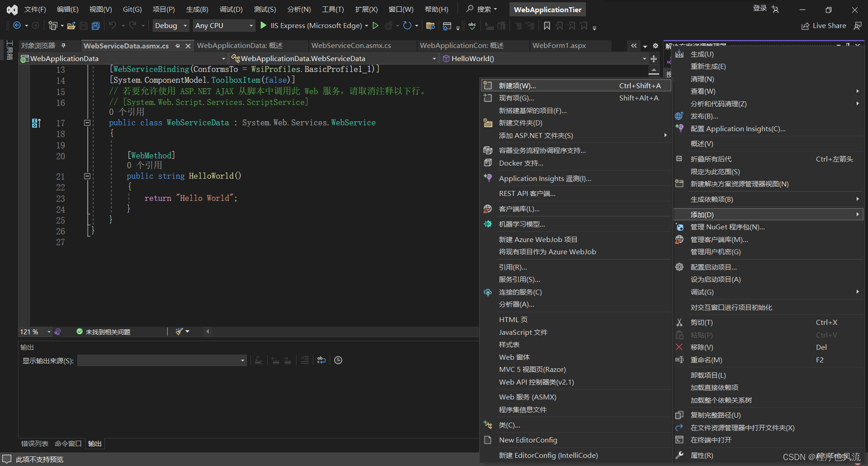The height and width of the screenshot is (466, 868).
Task: Click the IntelliCode icon beside zoom level
Action: pyautogui.click(x=57, y=332)
